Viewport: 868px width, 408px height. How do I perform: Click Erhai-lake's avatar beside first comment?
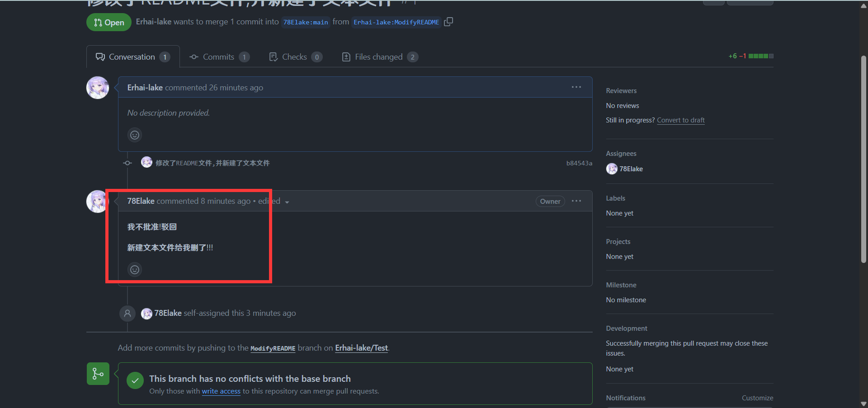pyautogui.click(x=98, y=88)
